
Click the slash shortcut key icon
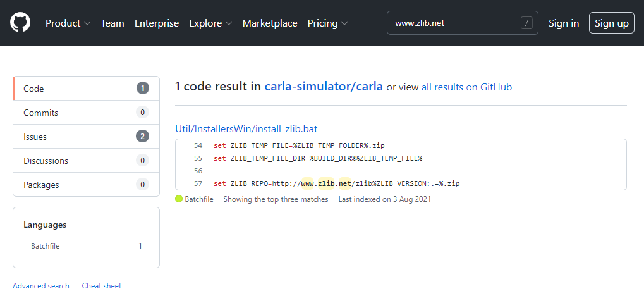point(526,23)
